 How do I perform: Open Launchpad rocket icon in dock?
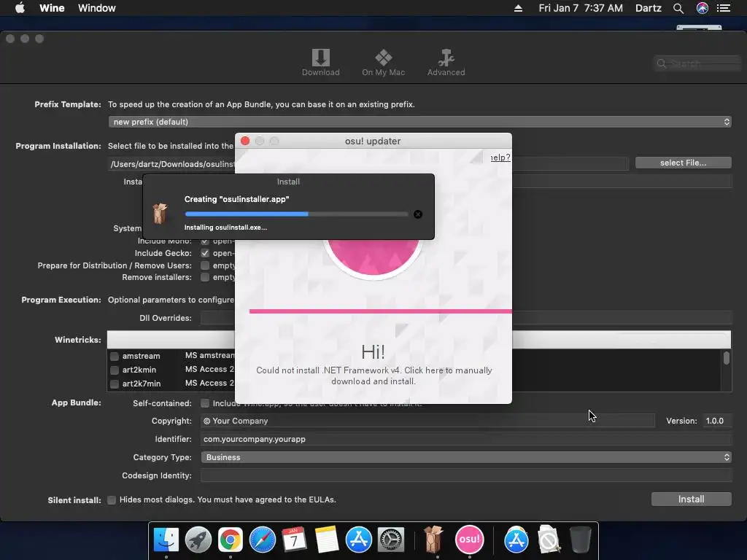click(198, 540)
